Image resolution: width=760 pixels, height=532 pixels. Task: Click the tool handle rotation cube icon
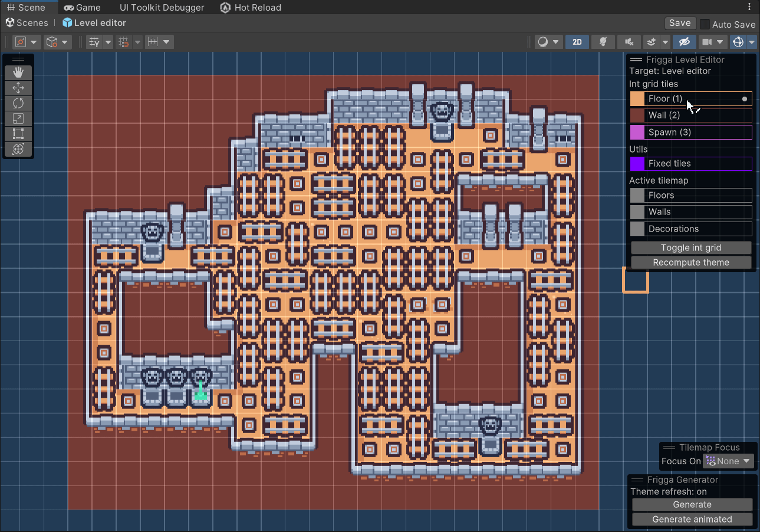[52, 42]
